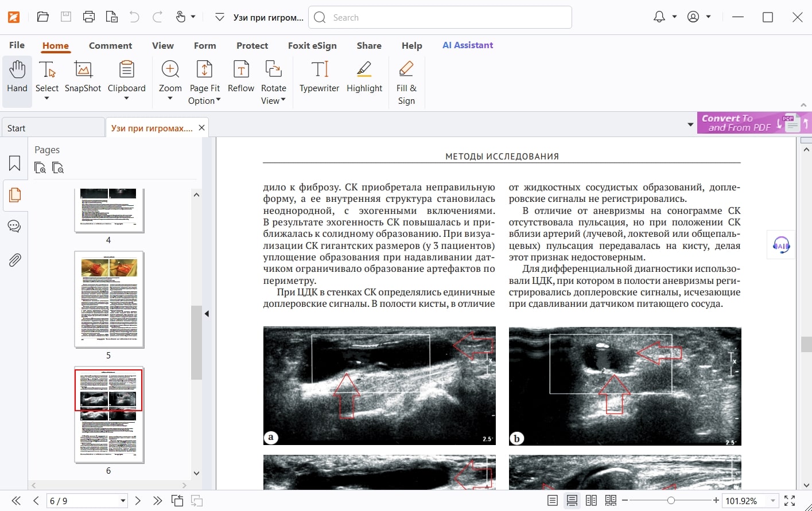Switch to the Comment ribbon tab
This screenshot has height=511, width=812.
click(110, 45)
